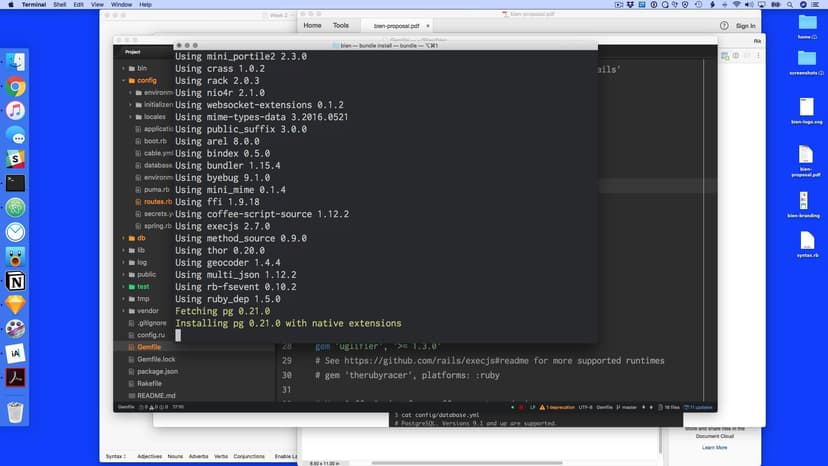Expand the db folder in tree
The width and height of the screenshot is (828, 466).
coord(141,238)
